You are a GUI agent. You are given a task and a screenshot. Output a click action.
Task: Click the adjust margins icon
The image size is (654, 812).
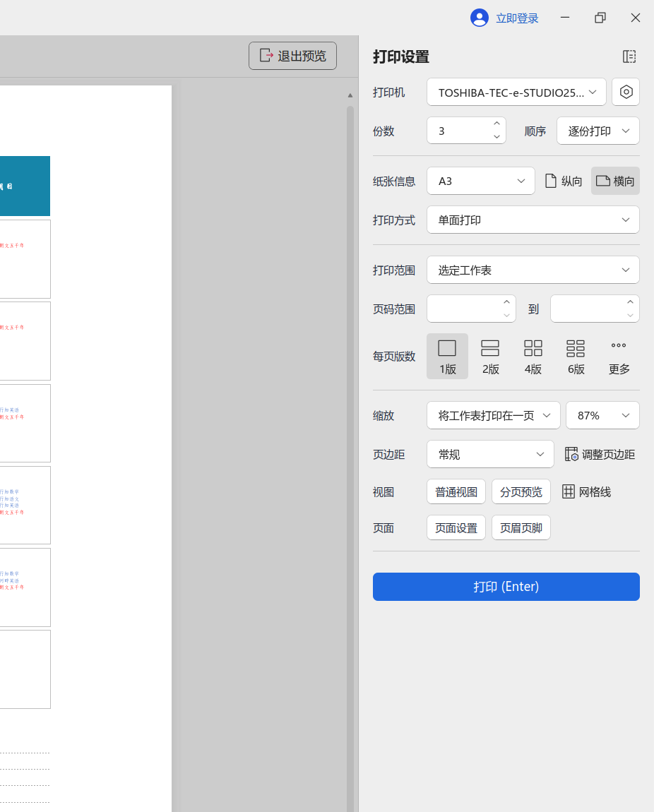pos(571,454)
